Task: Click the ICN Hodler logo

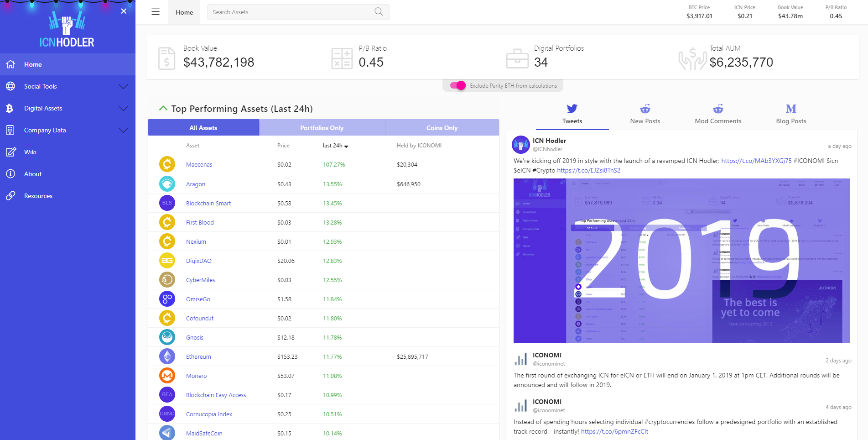Action: (67, 29)
